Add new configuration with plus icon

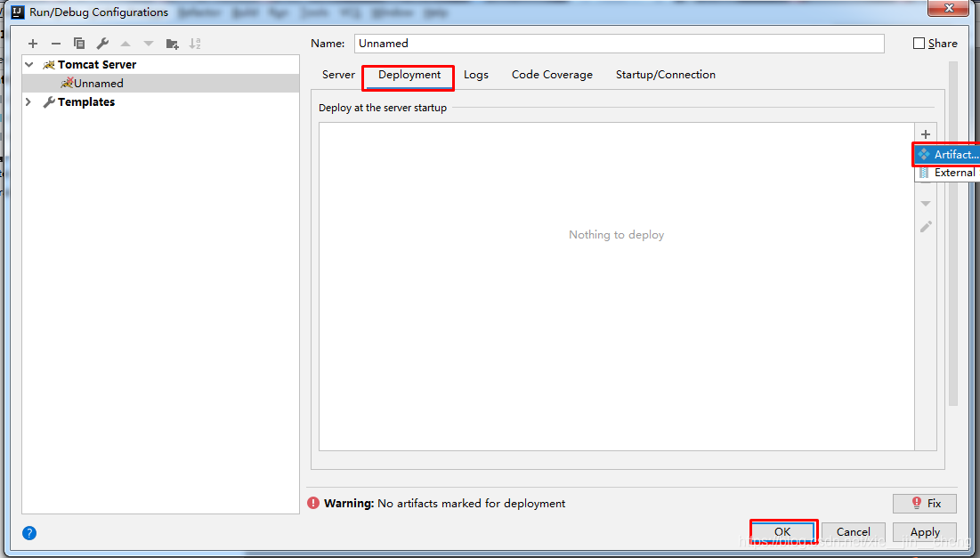(33, 44)
